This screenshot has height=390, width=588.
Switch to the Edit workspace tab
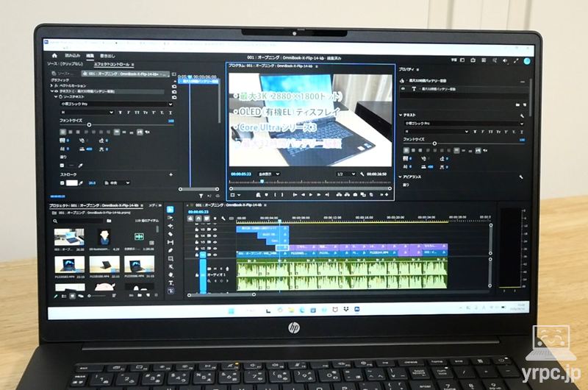(x=90, y=55)
